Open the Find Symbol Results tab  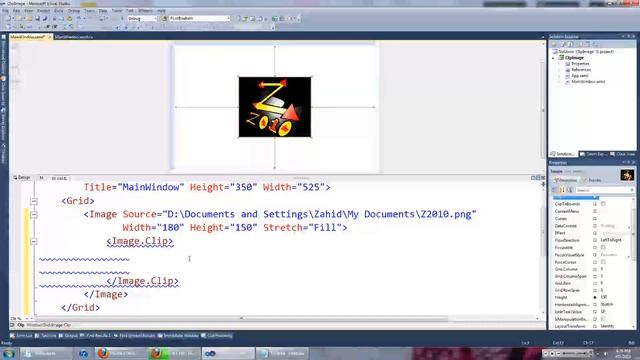[x=134, y=336]
